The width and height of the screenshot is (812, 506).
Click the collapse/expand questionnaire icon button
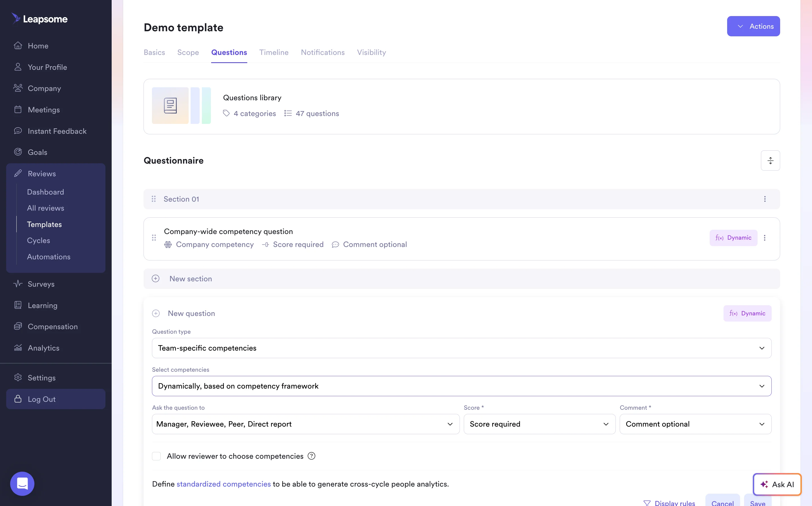click(770, 161)
